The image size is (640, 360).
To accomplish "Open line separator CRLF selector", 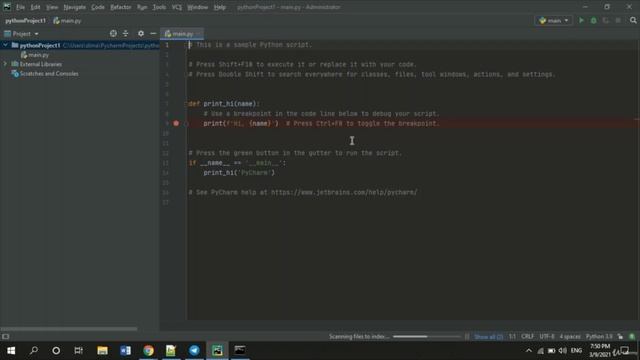I will [527, 336].
